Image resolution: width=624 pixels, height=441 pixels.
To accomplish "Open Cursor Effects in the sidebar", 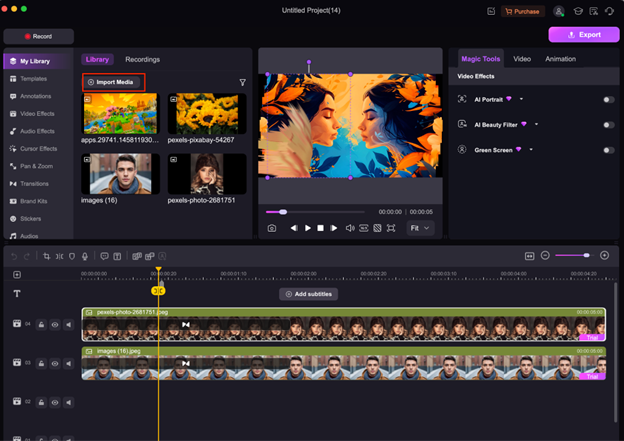I will click(38, 149).
